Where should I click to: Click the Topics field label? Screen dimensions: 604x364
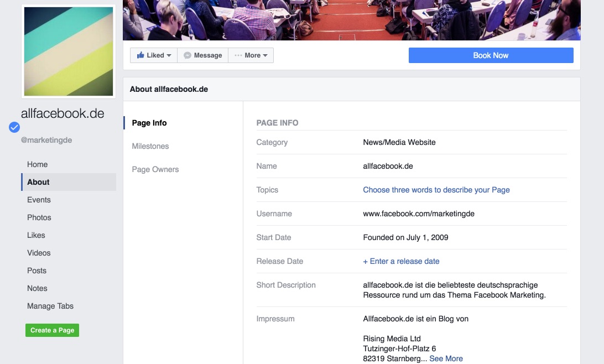[267, 190]
